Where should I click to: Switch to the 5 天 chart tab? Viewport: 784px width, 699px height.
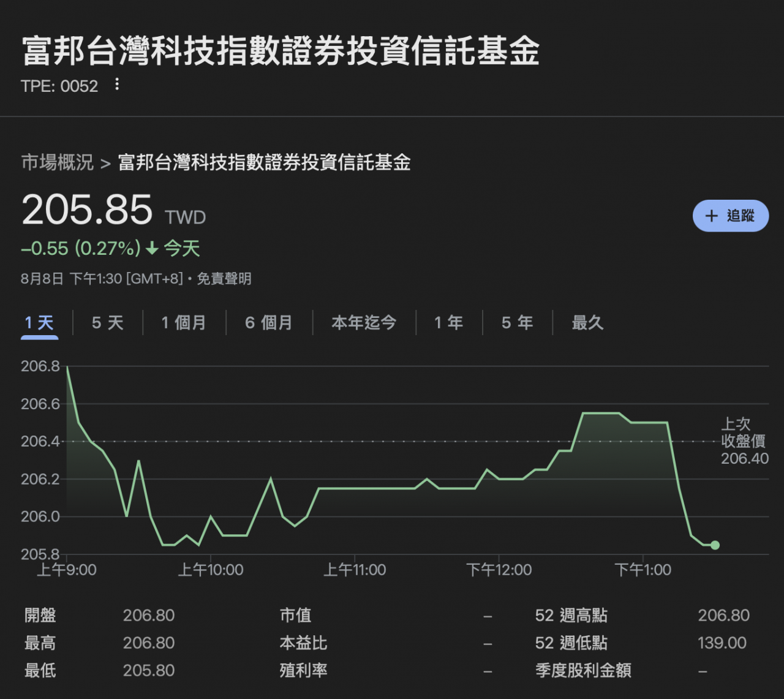pyautogui.click(x=108, y=323)
